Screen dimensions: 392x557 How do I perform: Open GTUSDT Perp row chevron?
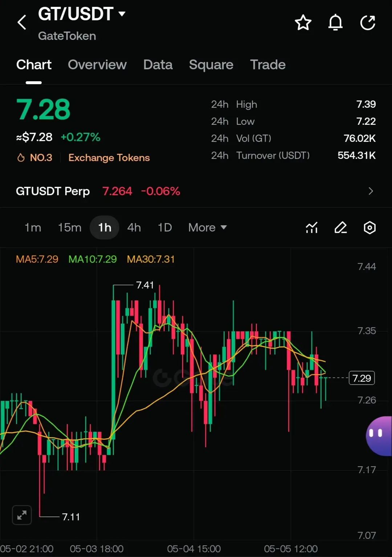pyautogui.click(x=371, y=191)
